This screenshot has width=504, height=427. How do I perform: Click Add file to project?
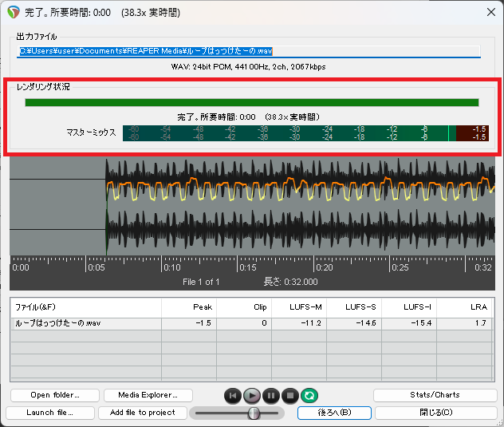(142, 413)
